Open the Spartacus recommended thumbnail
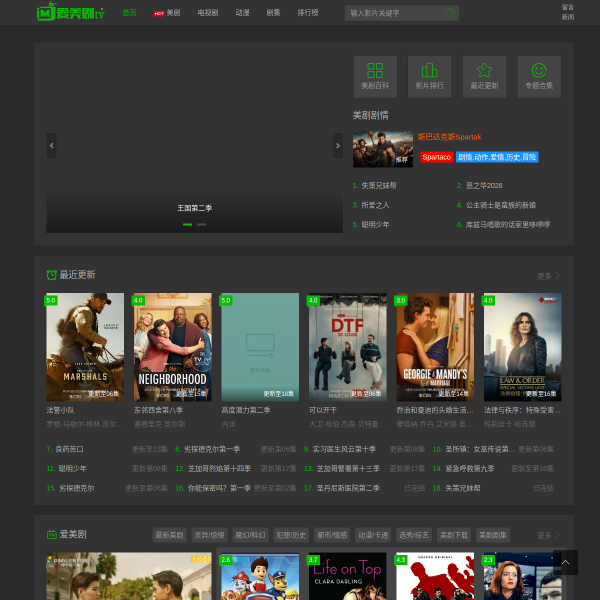The image size is (600, 600). 383,149
